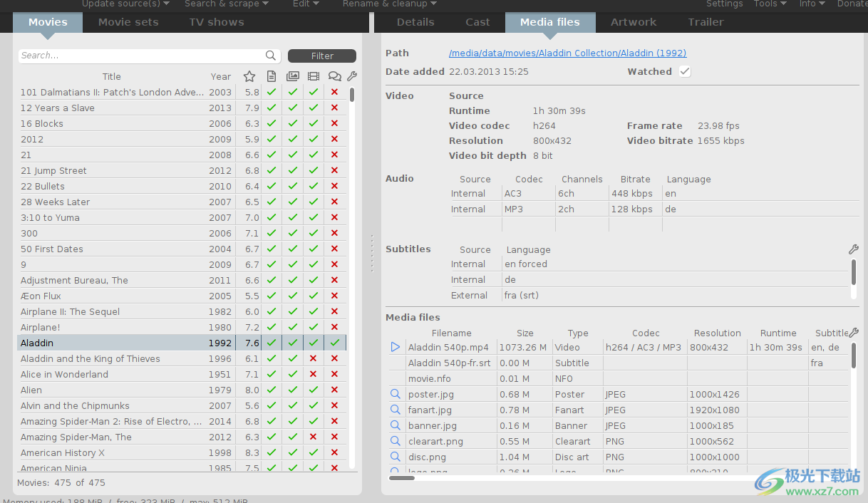Viewport: 868px width, 503px height.
Task: Open the Trailer tab
Action: pyautogui.click(x=706, y=22)
